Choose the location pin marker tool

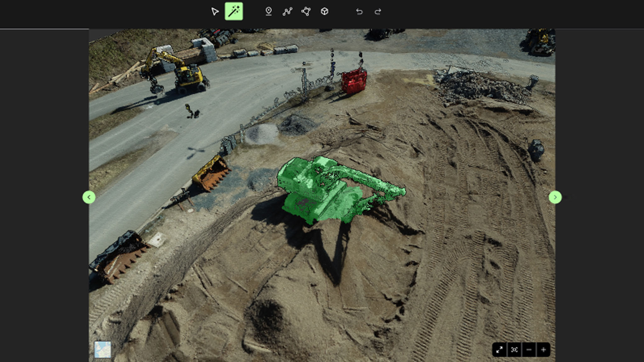pos(268,12)
